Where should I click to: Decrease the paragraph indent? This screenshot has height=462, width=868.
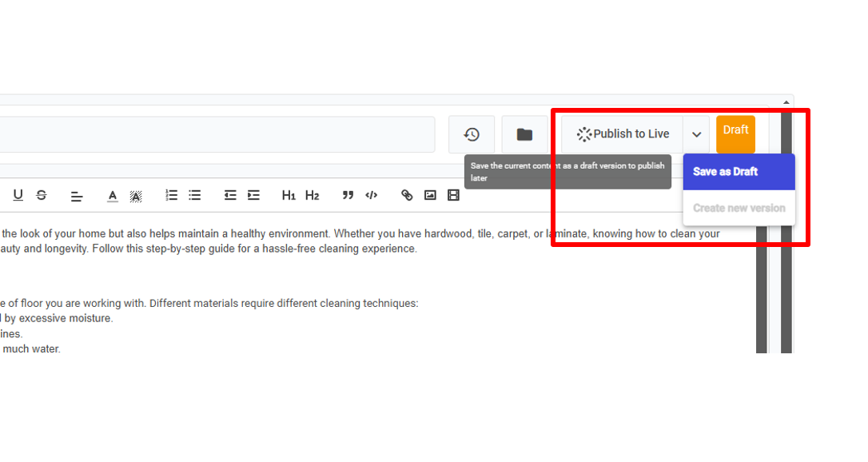tap(230, 195)
